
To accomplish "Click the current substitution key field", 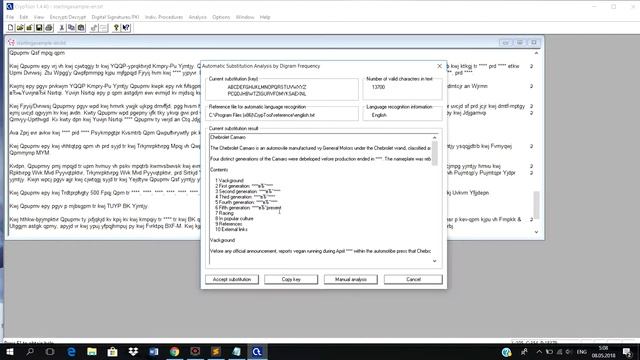I will [x=282, y=90].
